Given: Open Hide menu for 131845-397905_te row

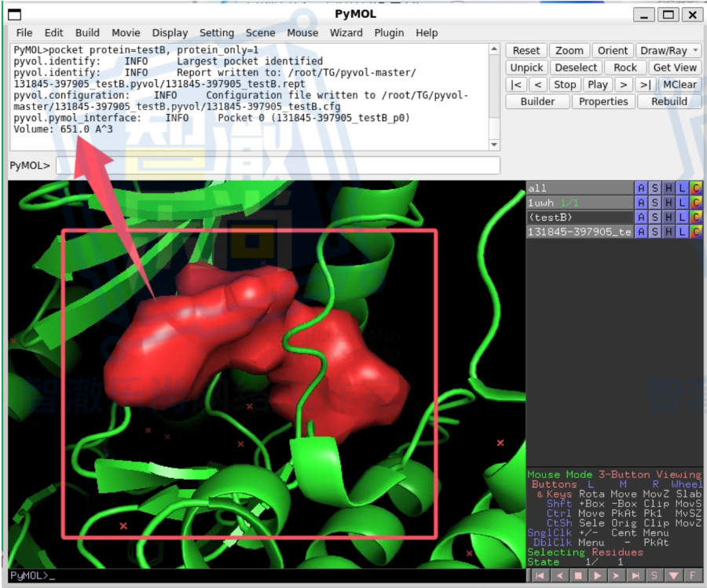Looking at the screenshot, I should (x=669, y=232).
